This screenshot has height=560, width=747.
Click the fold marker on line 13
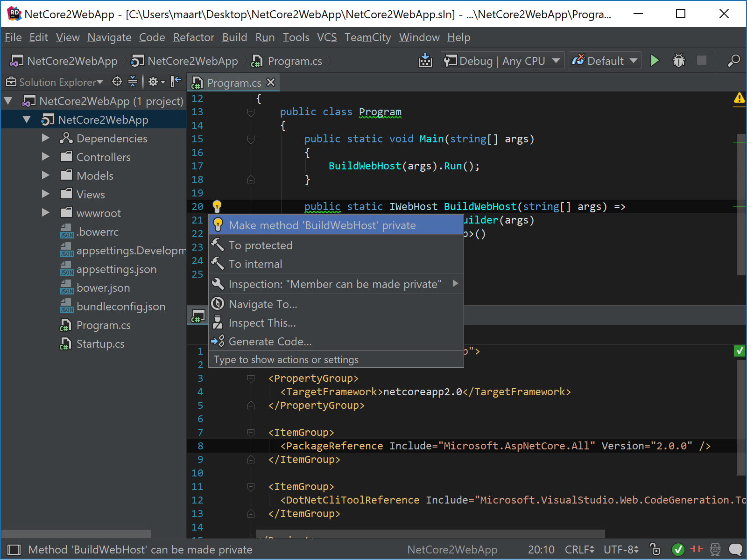coord(251,112)
